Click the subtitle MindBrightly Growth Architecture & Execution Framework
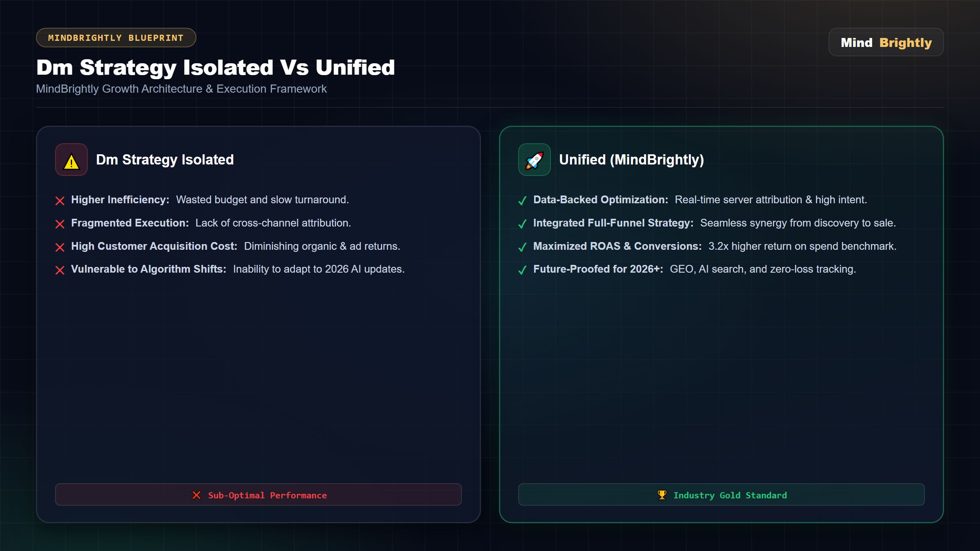The width and height of the screenshot is (980, 551). pos(181,89)
